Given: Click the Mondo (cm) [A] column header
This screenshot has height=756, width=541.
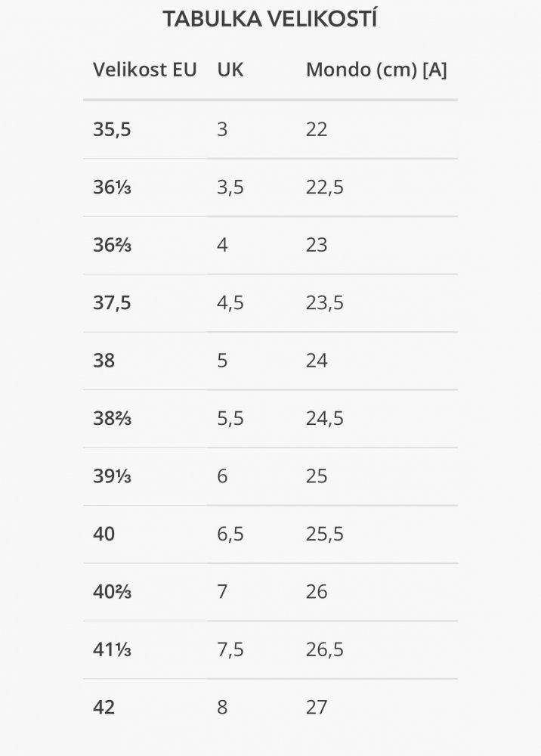Looking at the screenshot, I should point(376,70).
